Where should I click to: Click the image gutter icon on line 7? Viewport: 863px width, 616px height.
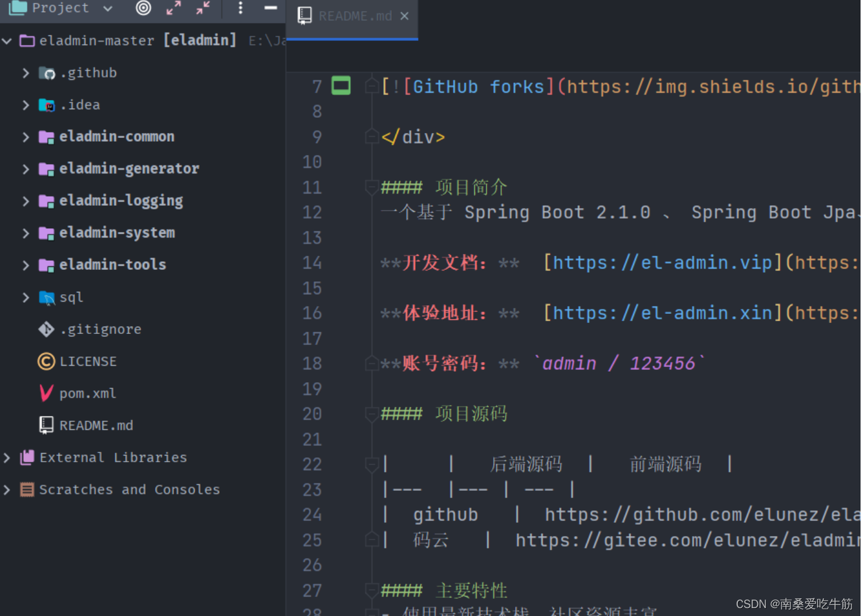[341, 85]
